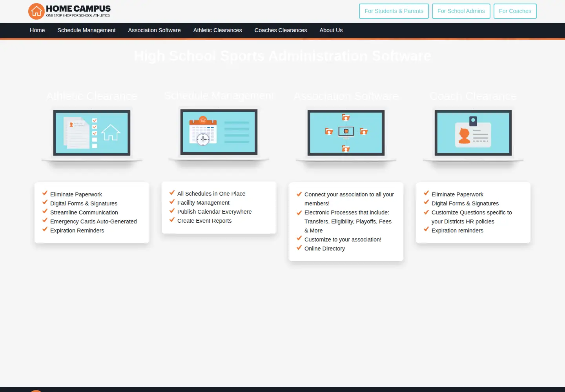565x392 pixels.
Task: Open the Athletic Clearances nav item
Action: [x=217, y=30]
